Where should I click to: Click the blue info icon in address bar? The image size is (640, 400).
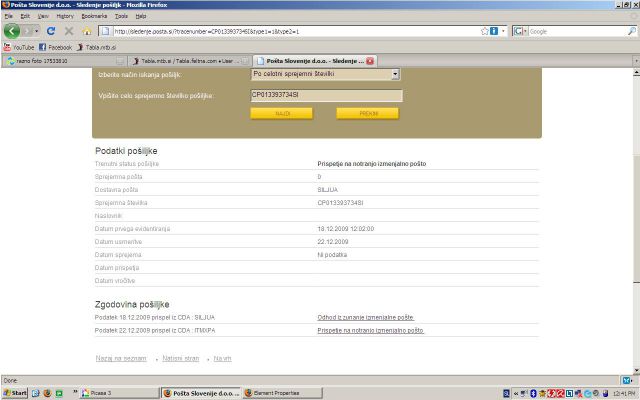tap(494, 31)
